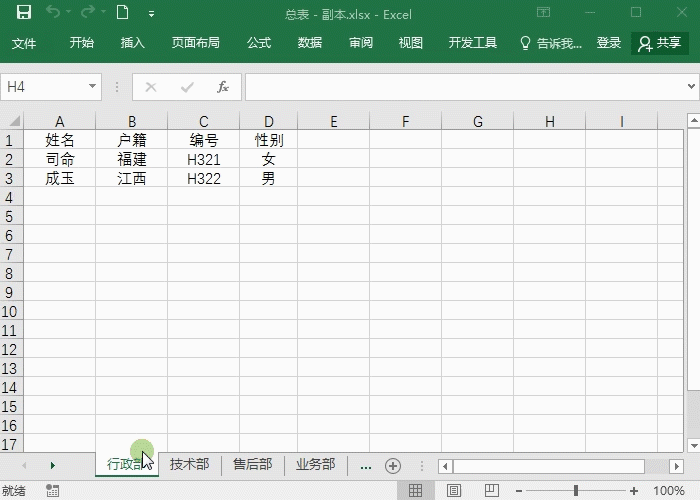This screenshot has width=700, height=500.
Task: Open ribbon display options
Action: click(543, 12)
